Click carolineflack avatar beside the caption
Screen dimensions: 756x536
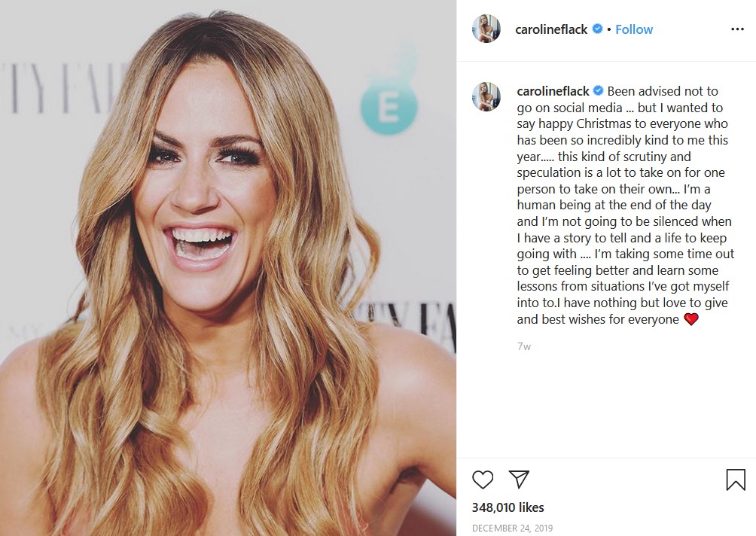tap(486, 96)
